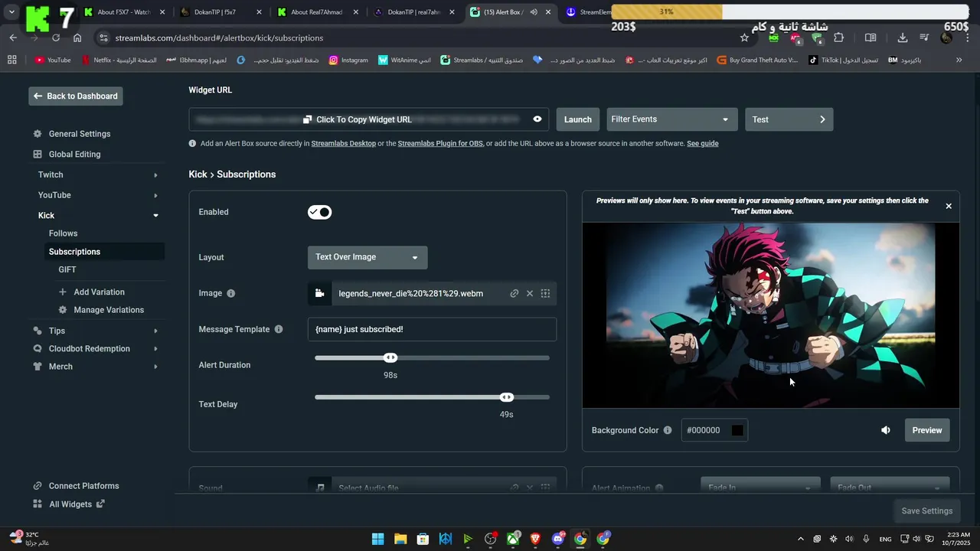Image resolution: width=980 pixels, height=551 pixels.
Task: Click the Save Settings button
Action: tap(926, 511)
